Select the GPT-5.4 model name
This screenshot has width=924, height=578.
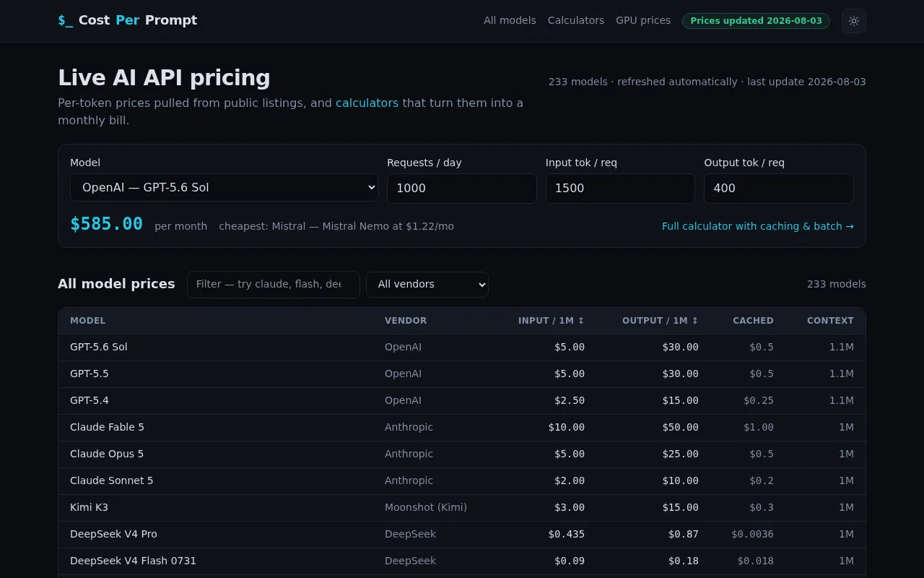pyautogui.click(x=90, y=400)
